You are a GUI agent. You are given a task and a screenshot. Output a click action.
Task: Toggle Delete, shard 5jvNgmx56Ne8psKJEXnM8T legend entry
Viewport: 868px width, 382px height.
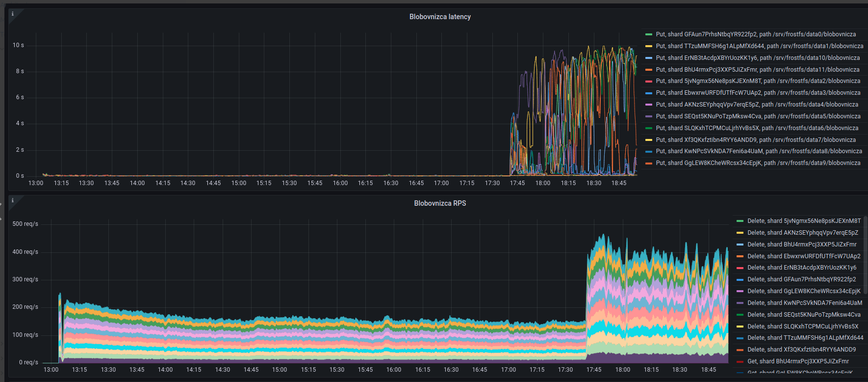(804, 221)
